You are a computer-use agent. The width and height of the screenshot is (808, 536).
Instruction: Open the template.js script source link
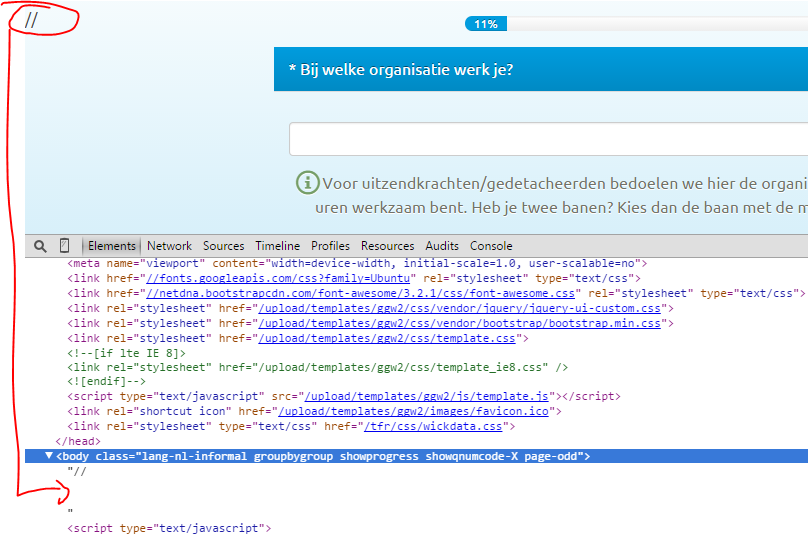click(431, 397)
